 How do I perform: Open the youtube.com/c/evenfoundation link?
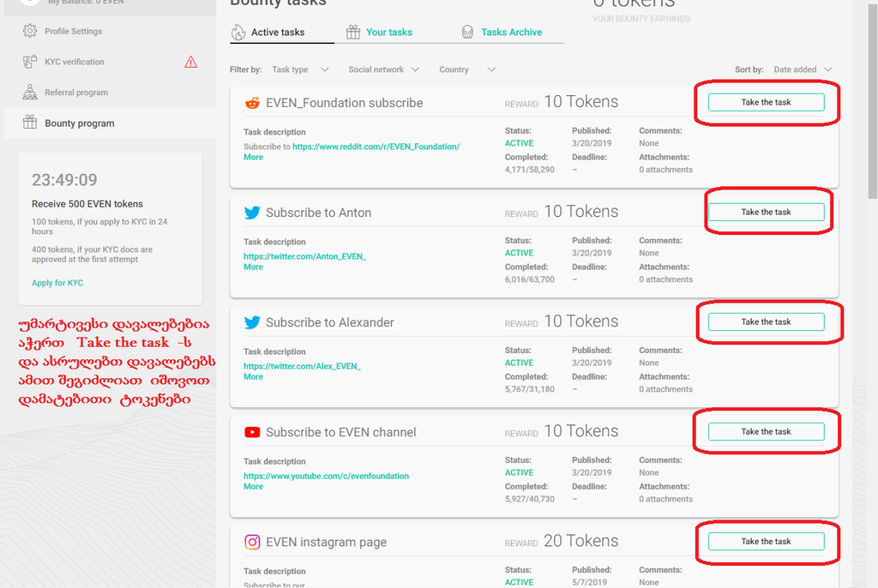pos(326,476)
